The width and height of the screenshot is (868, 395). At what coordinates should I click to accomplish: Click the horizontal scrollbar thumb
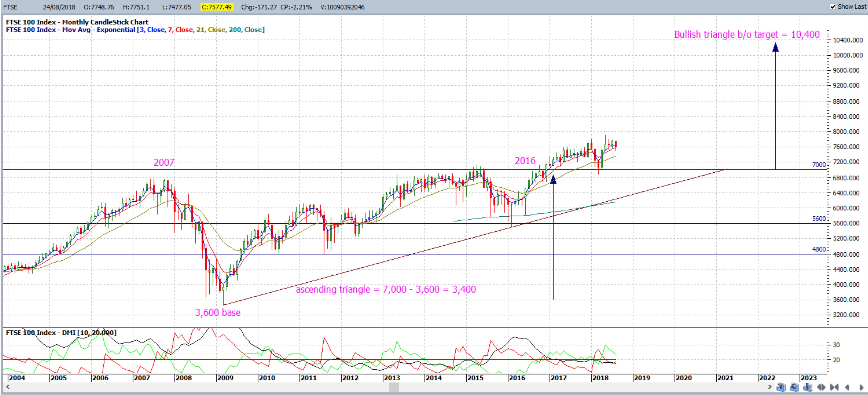pos(394,387)
